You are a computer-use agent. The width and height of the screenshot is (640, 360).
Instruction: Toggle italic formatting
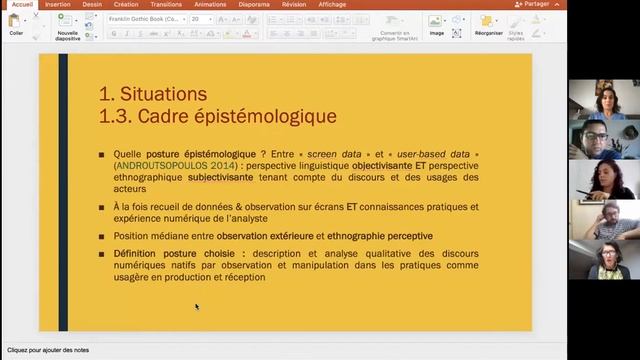(127, 34)
